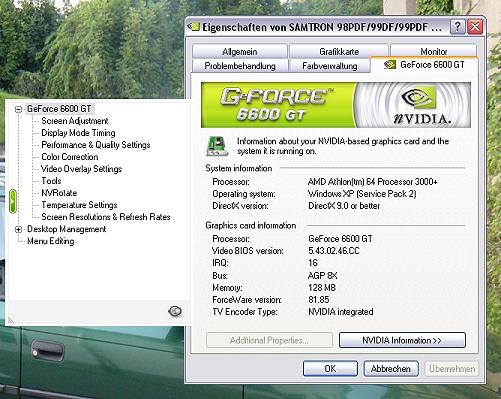Click the Abbrechen button
This screenshot has width=501, height=399.
391,369
